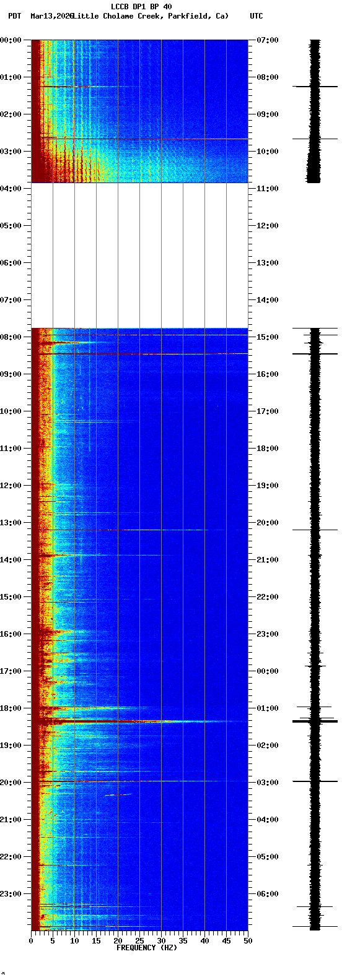
Task: Click the '23:00' PDT time label
Action: pyautogui.click(x=11, y=894)
